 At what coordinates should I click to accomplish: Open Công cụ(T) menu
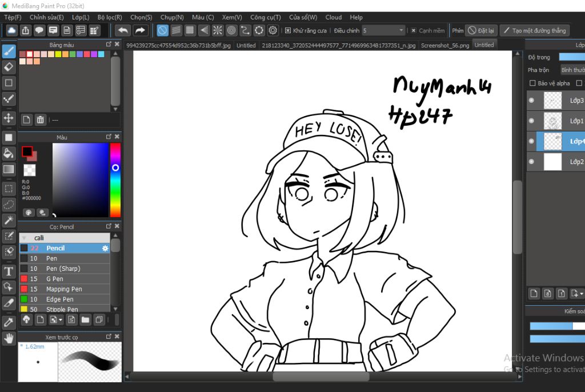pyautogui.click(x=266, y=17)
